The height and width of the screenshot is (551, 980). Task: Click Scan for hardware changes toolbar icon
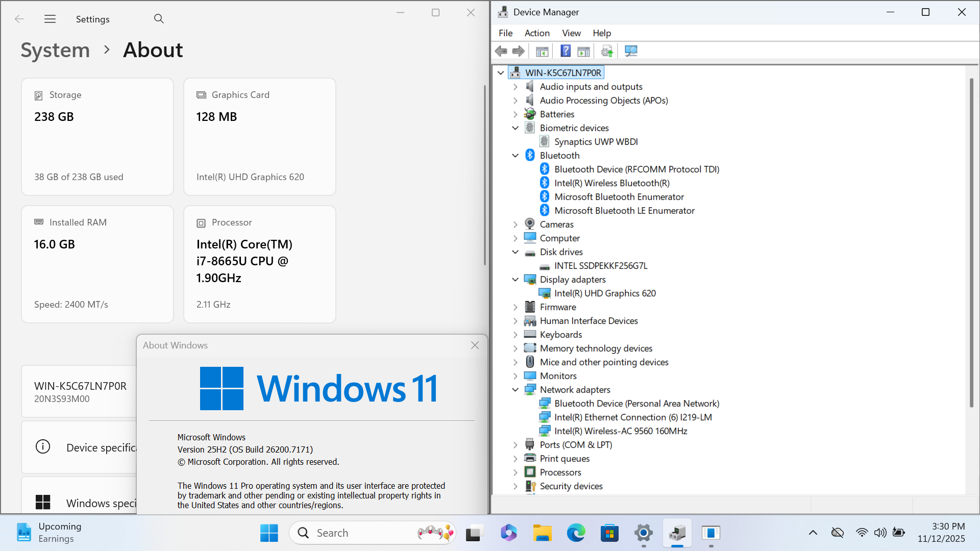(631, 51)
